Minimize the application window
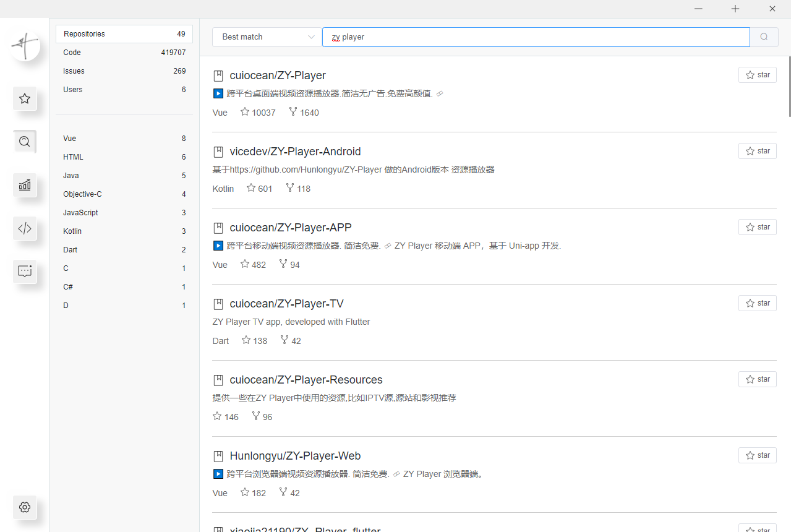Screen dimensions: 791x532 (698, 9)
